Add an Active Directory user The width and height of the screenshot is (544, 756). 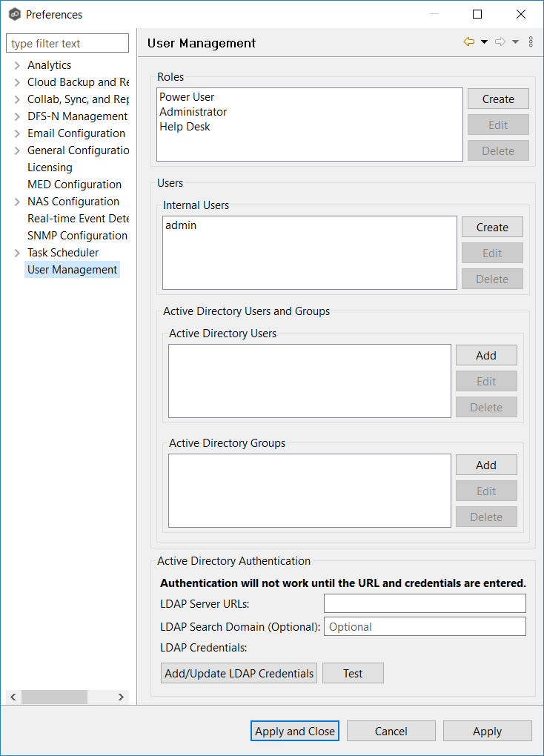pyautogui.click(x=486, y=356)
